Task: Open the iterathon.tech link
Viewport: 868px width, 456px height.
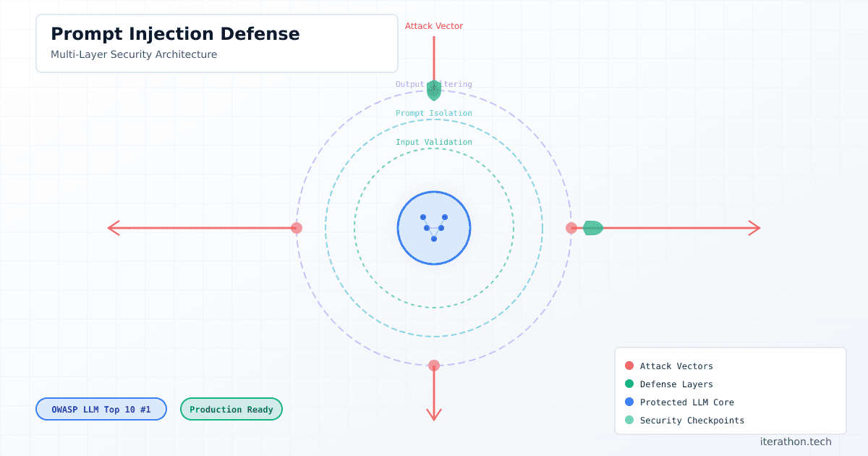Action: 795,441
